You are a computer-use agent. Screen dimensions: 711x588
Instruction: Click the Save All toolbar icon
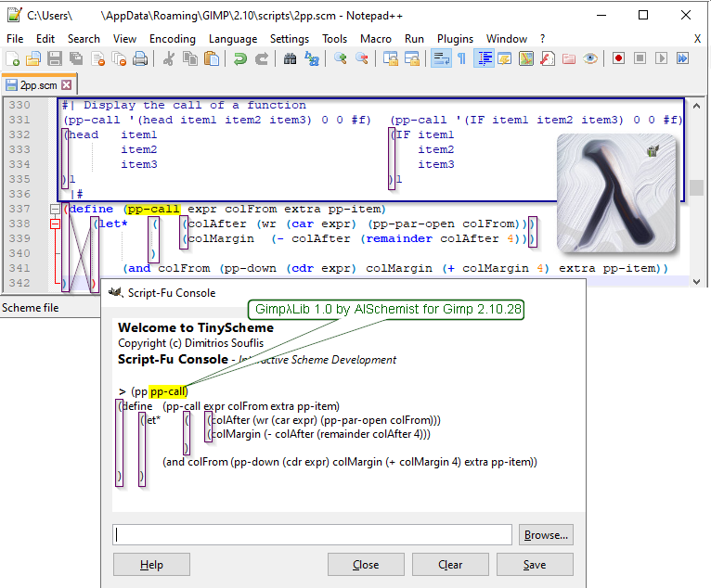(76, 58)
